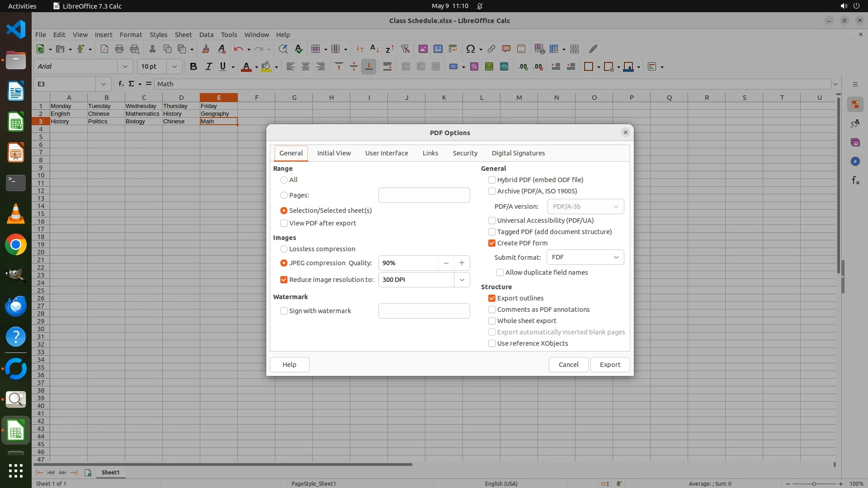The image size is (868, 488).
Task: Expand the 300 DPI resolution dropdown
Action: pos(462,280)
